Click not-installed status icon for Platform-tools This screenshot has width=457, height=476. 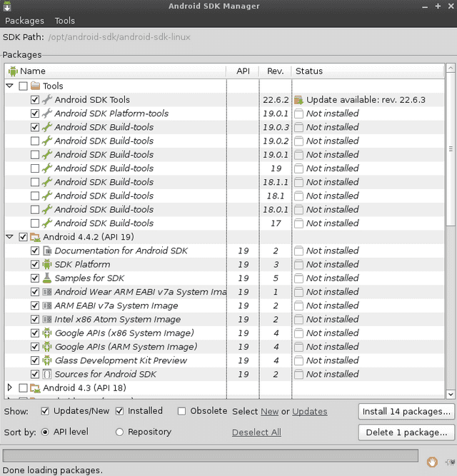[298, 113]
